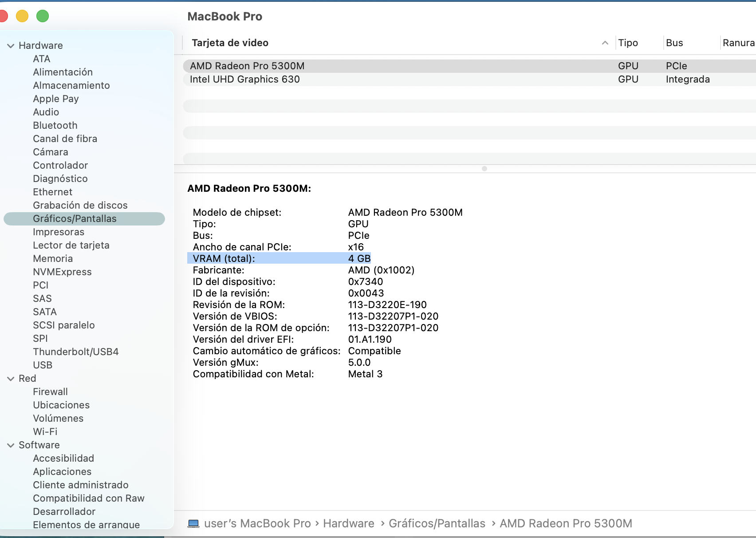Select USB in the sidebar

(x=43, y=365)
